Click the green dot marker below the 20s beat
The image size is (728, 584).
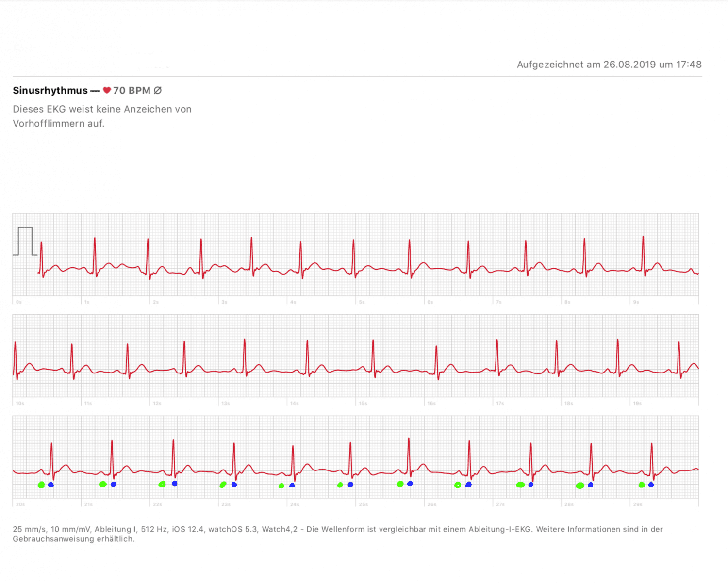pos(42,485)
